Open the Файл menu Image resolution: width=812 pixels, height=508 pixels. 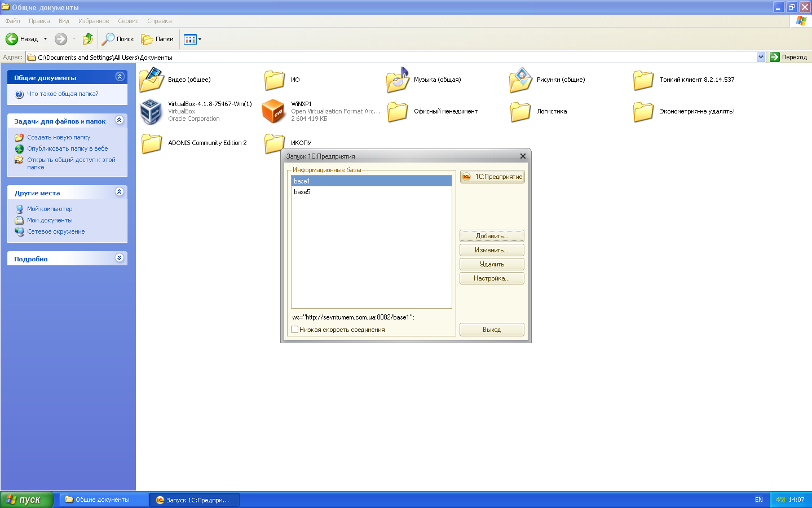click(12, 21)
